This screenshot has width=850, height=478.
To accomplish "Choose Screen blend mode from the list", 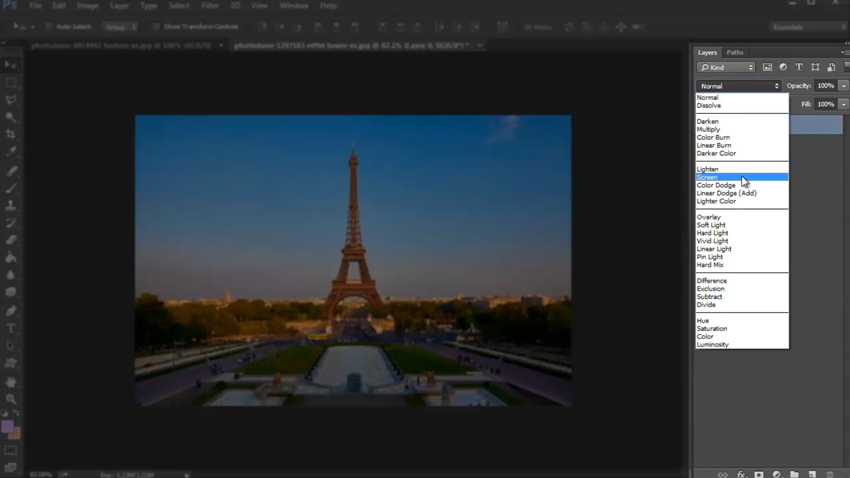I will click(708, 177).
